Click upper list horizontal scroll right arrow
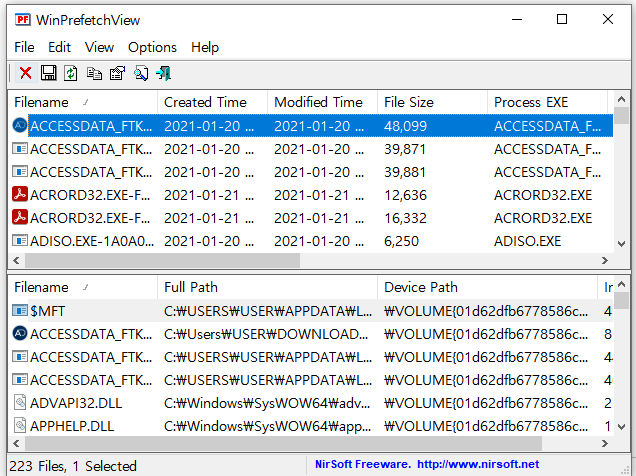636x476 pixels. click(605, 260)
